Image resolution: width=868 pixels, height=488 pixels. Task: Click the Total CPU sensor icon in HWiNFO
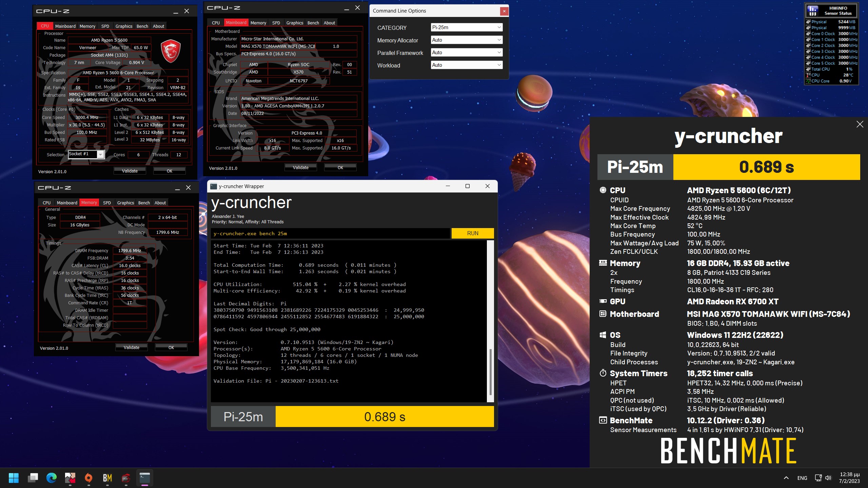click(808, 69)
